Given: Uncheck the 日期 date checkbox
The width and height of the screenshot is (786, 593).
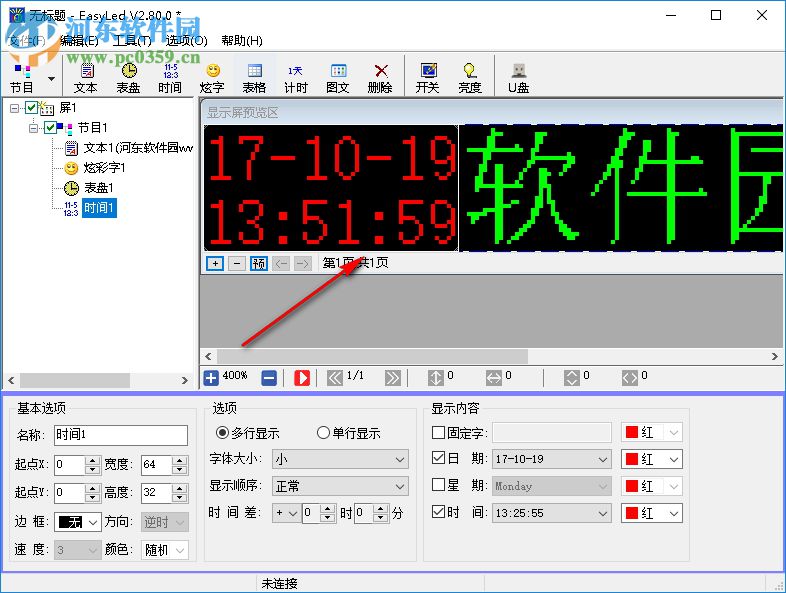Looking at the screenshot, I should click(438, 458).
